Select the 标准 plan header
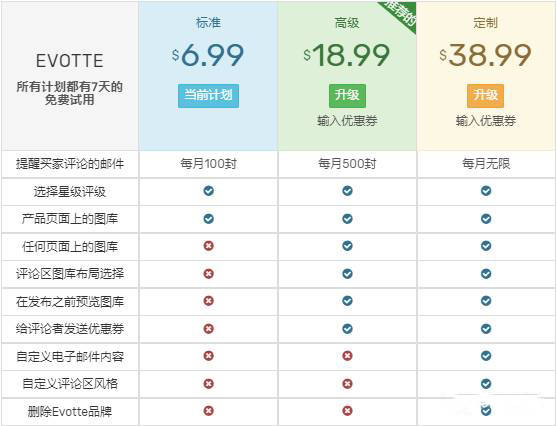 (208, 23)
